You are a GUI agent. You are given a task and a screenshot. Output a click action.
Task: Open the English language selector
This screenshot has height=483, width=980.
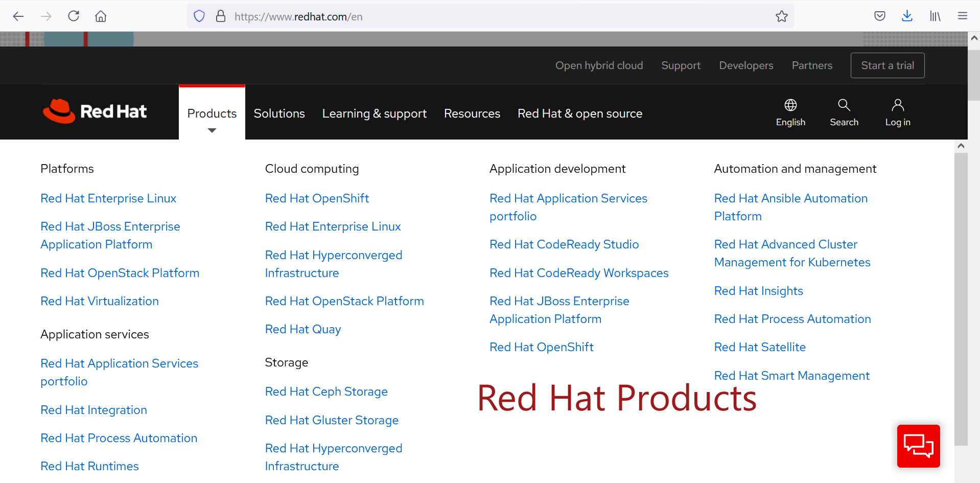pyautogui.click(x=790, y=112)
